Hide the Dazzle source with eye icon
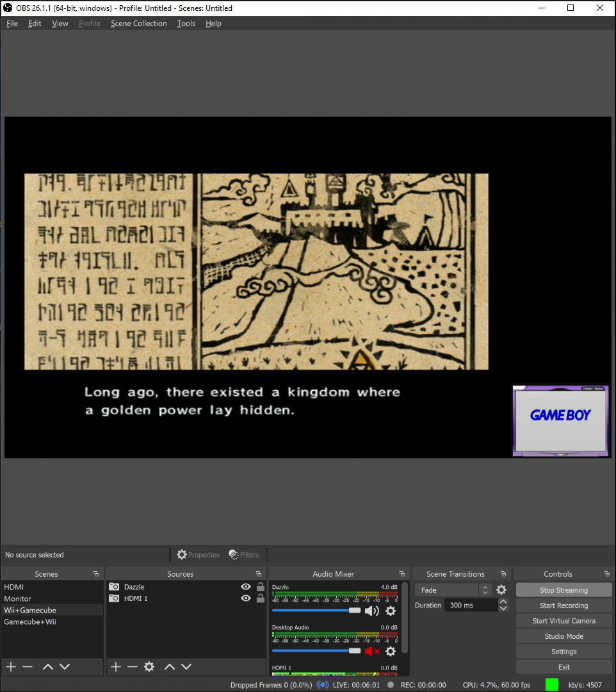The width and height of the screenshot is (616, 692). pos(246,587)
